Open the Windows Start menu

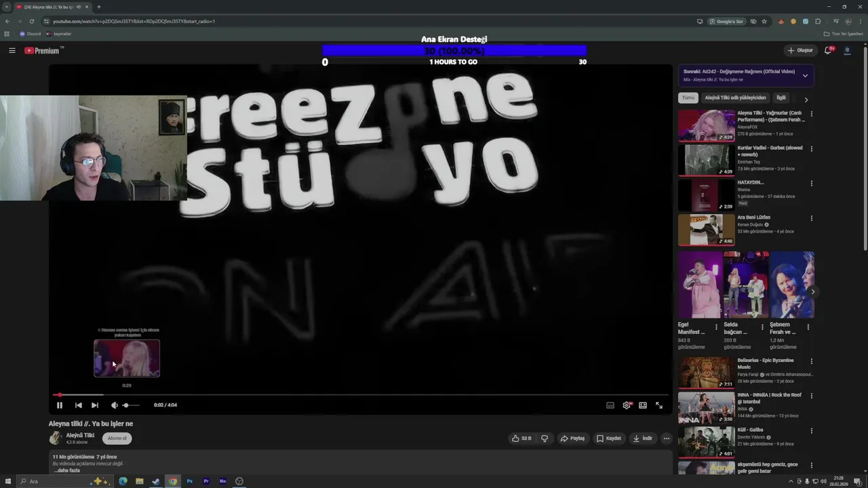tap(8, 481)
